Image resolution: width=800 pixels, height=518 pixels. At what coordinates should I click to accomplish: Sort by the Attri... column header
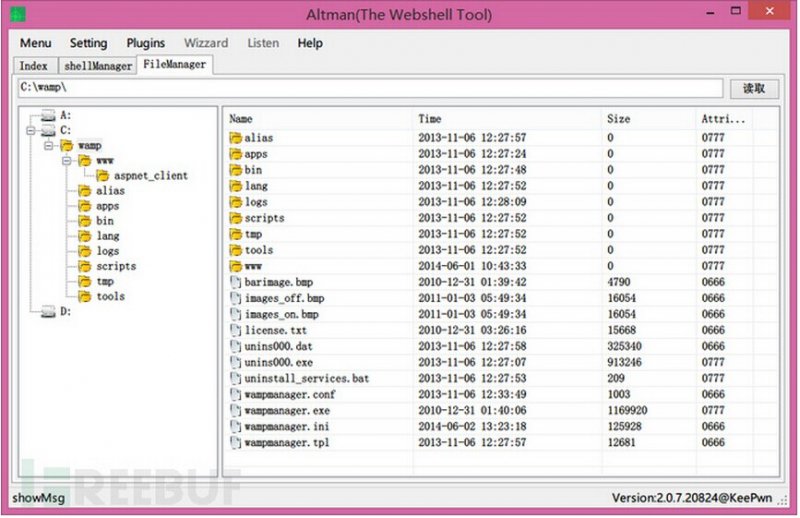723,119
